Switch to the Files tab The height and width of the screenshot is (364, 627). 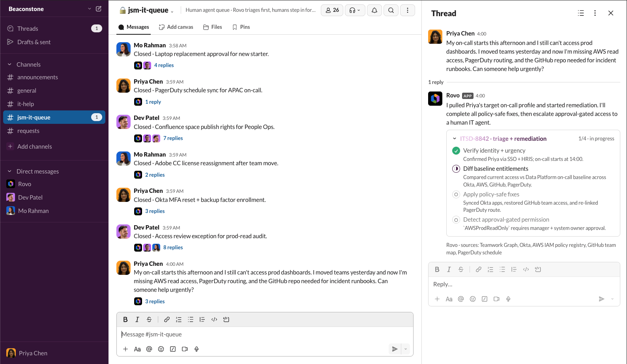213,27
